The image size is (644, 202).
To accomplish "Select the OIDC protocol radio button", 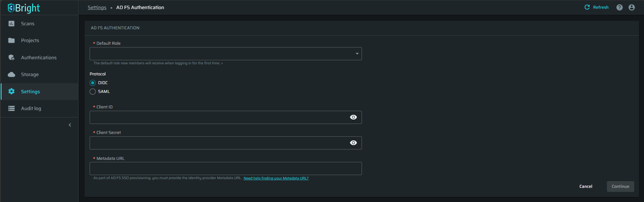I will point(93,83).
